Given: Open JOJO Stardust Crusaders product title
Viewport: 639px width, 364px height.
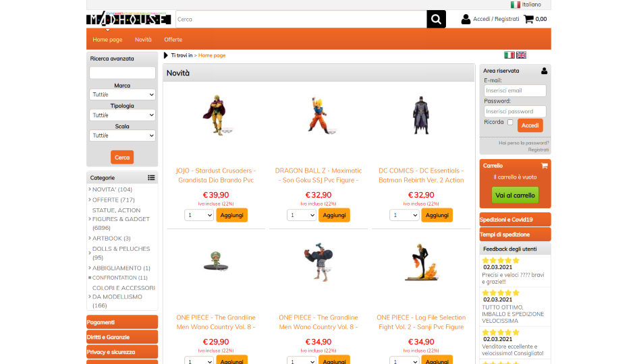Looking at the screenshot, I should tap(216, 175).
